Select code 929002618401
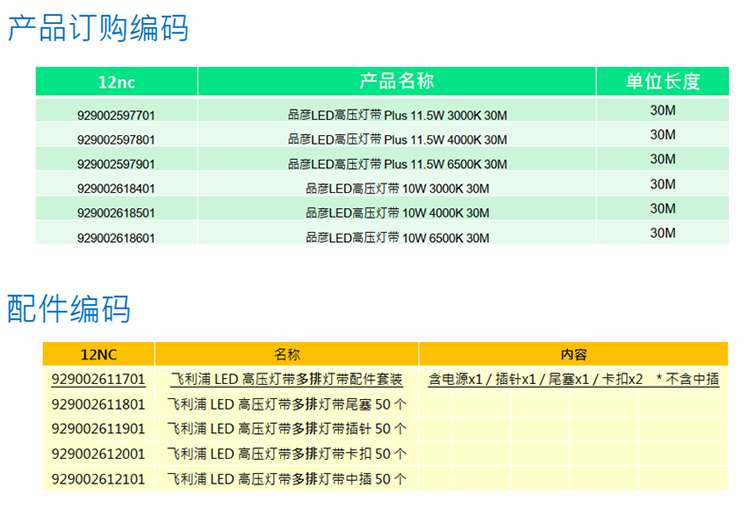Viewport: 750px width, 531px height. (116, 188)
